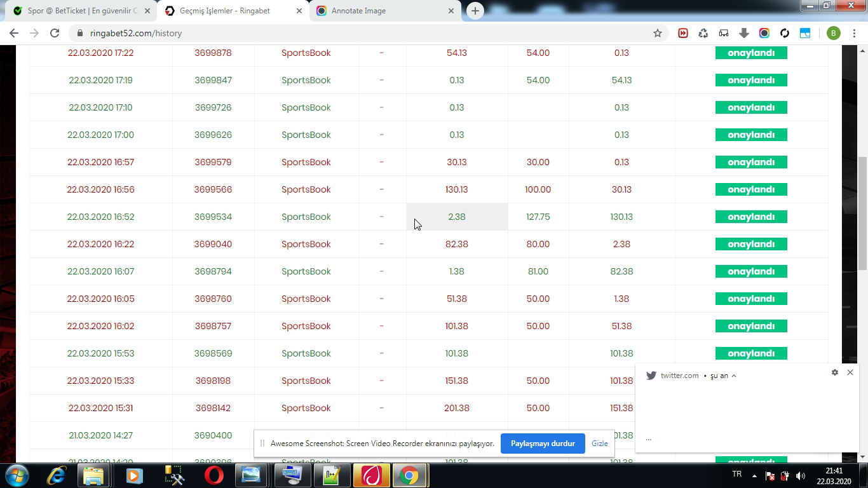Launch Opera from the taskbar
Viewport: 868px width, 488px height.
point(214,475)
